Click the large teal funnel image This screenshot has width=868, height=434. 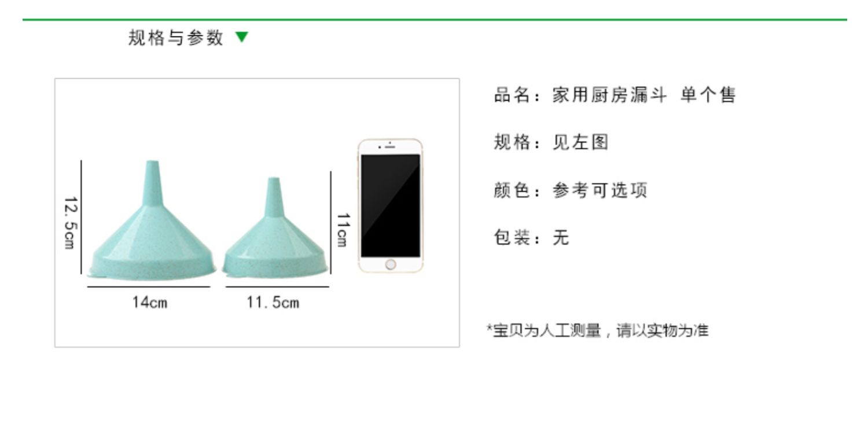coord(152,220)
